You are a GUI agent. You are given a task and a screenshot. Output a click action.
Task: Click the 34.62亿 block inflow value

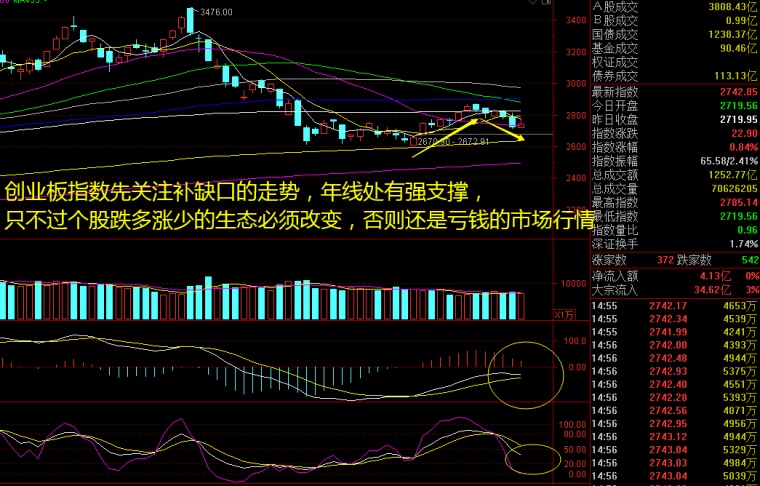[x=712, y=290]
